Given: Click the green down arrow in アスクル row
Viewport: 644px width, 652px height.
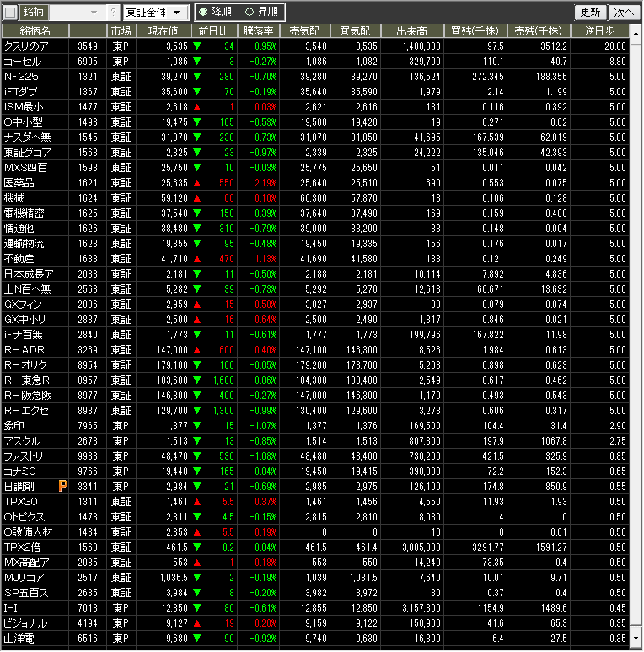Looking at the screenshot, I should [x=197, y=441].
